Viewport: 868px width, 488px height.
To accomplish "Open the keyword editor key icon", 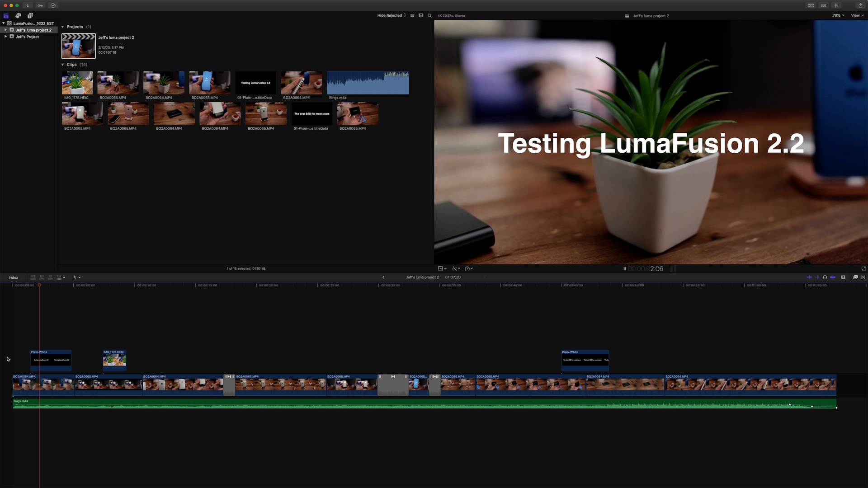I will (40, 5).
